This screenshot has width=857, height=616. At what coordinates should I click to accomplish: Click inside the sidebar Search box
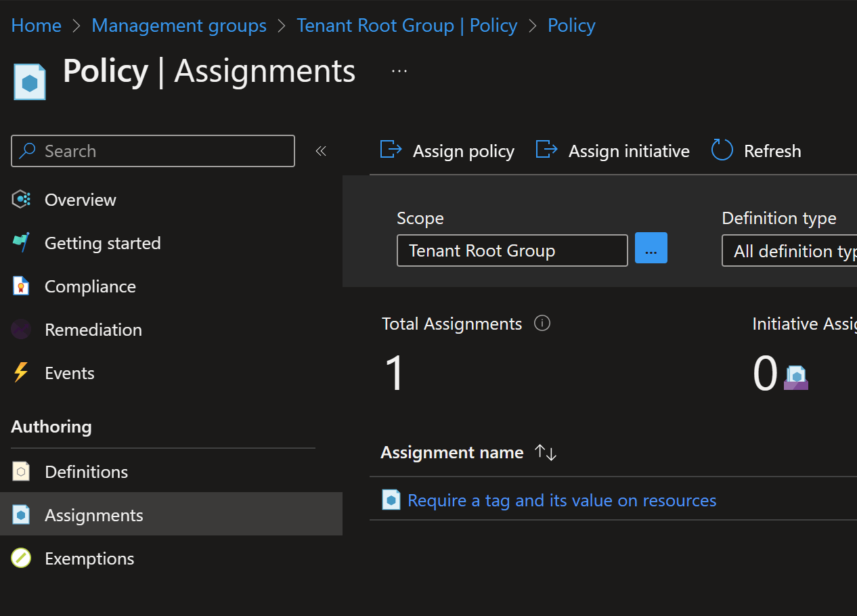[x=152, y=151]
